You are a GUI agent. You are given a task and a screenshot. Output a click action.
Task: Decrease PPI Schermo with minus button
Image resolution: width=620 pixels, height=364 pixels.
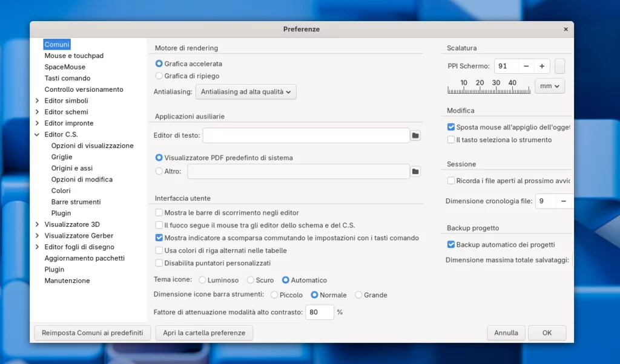click(x=526, y=67)
